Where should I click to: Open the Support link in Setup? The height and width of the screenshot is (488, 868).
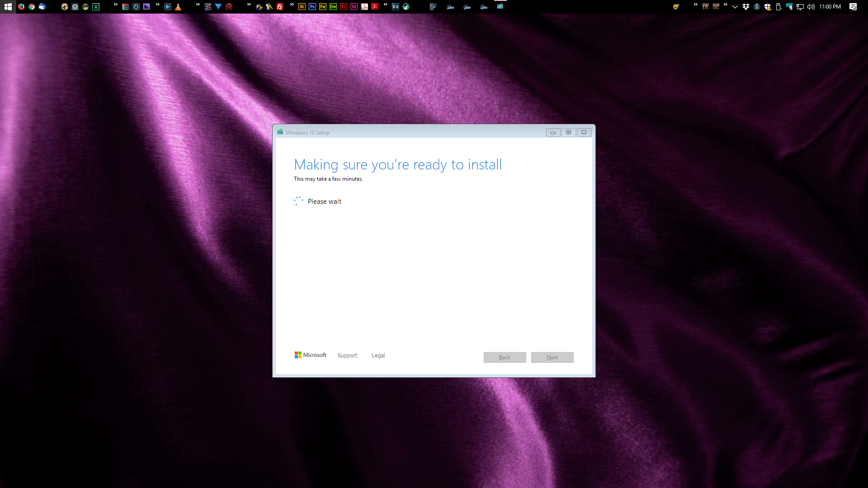point(347,356)
